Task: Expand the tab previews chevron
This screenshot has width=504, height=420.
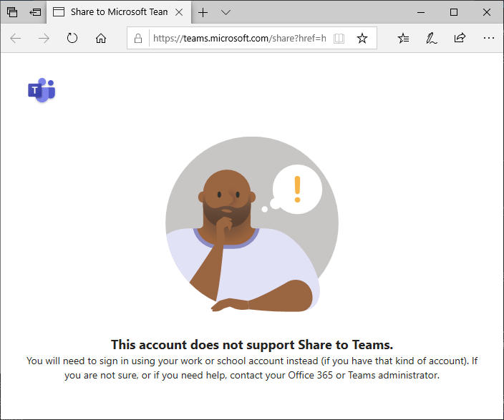Action: pyautogui.click(x=226, y=12)
